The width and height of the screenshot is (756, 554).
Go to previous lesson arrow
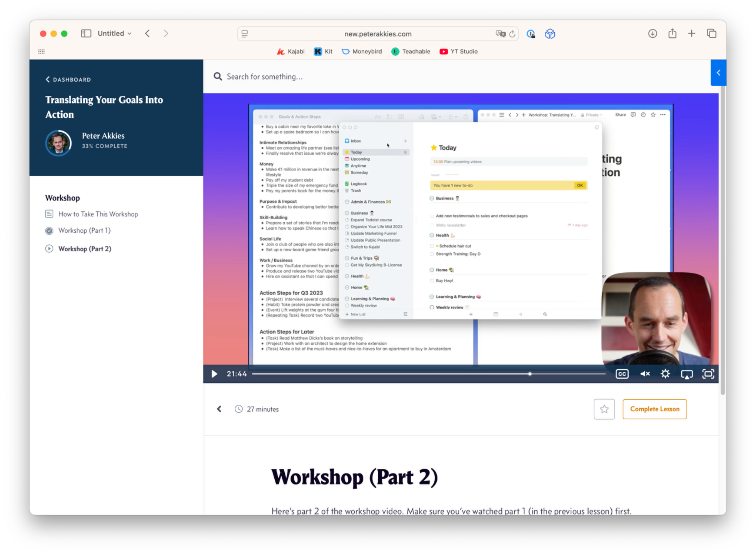pyautogui.click(x=219, y=409)
